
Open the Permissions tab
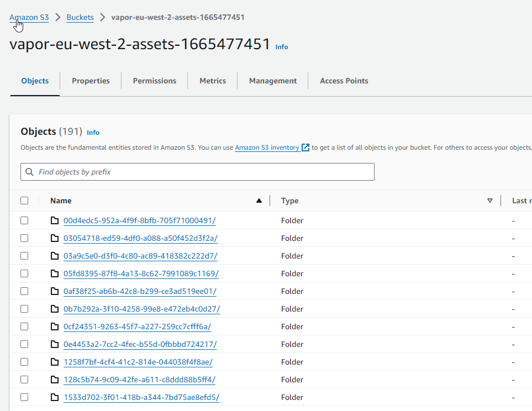[155, 81]
